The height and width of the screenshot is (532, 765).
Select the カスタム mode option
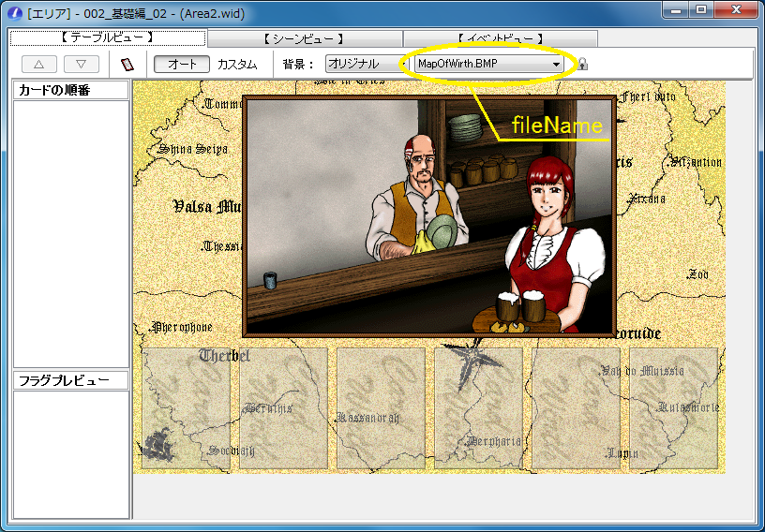click(237, 65)
